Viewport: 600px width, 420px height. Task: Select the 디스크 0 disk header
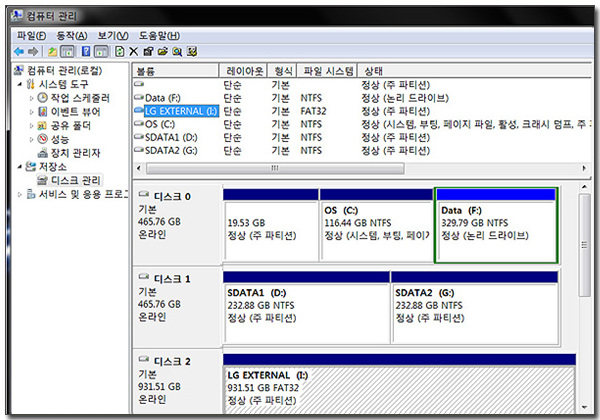click(x=177, y=225)
